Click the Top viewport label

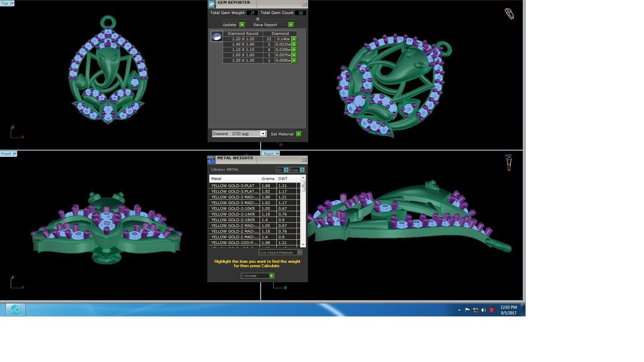click(x=5, y=3)
